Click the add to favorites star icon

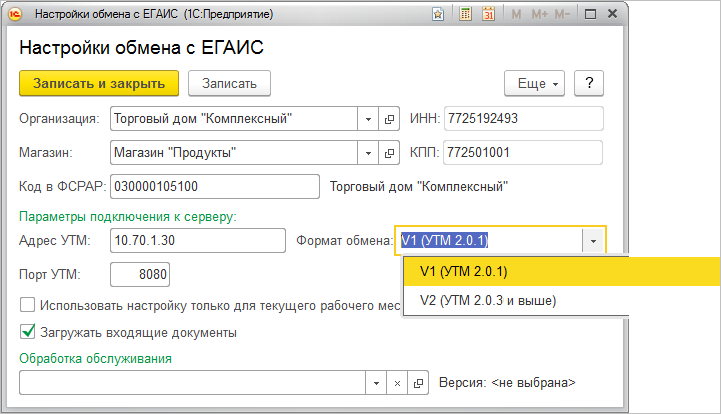coord(439,16)
